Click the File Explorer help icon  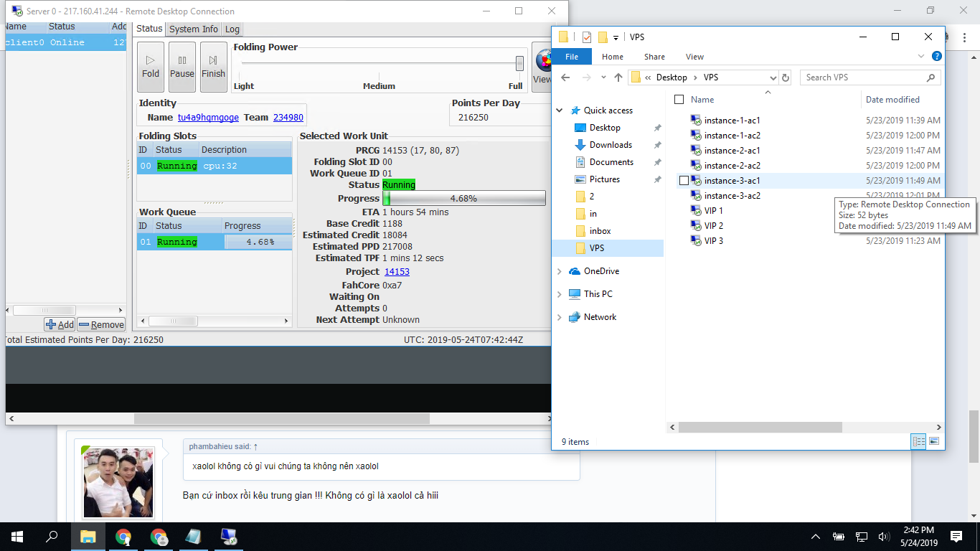[x=936, y=56]
